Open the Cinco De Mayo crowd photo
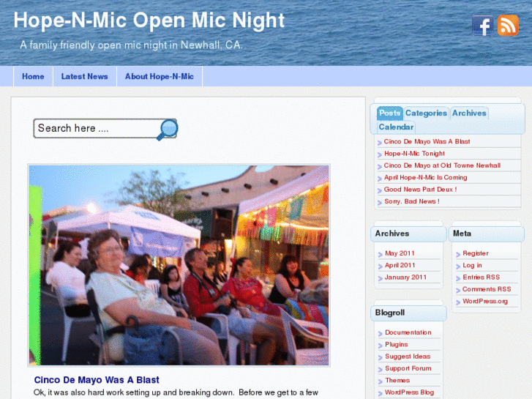The image size is (532, 399). coord(179,266)
